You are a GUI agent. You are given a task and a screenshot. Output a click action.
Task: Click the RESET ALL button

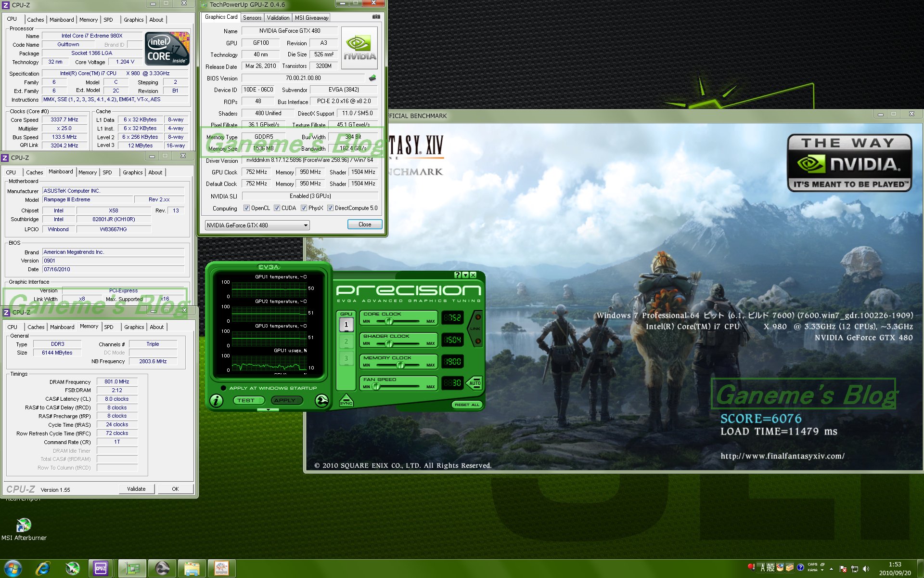pyautogui.click(x=467, y=405)
